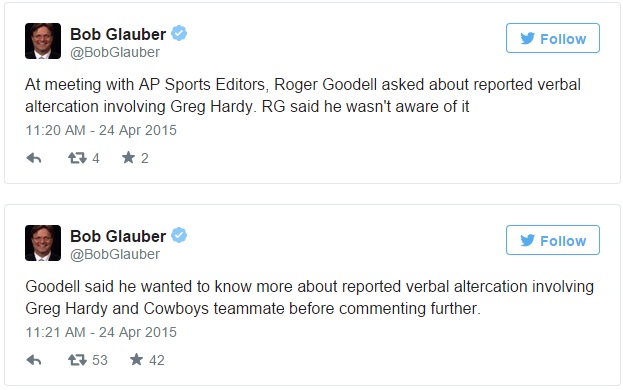This screenshot has width=623, height=390.
Task: Open Bob Glauber name link, first tweet
Action: coord(118,34)
